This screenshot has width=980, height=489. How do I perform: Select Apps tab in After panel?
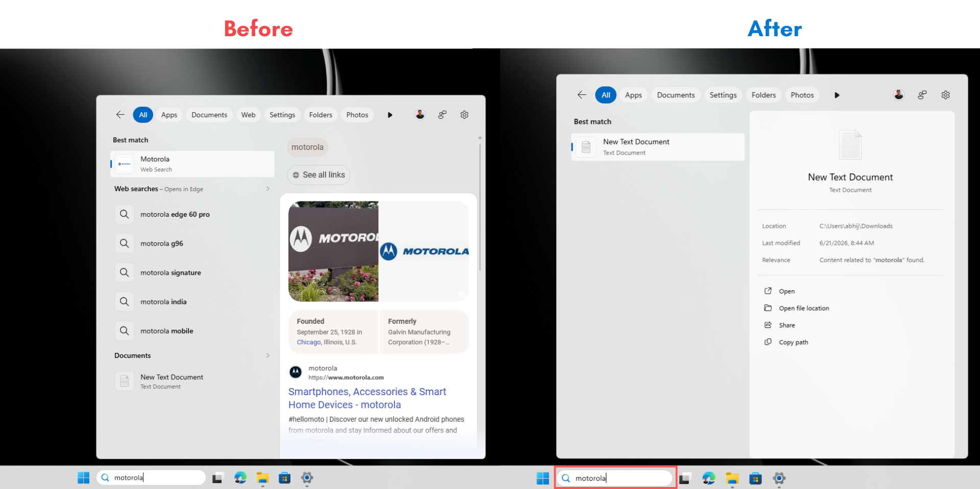tap(633, 95)
